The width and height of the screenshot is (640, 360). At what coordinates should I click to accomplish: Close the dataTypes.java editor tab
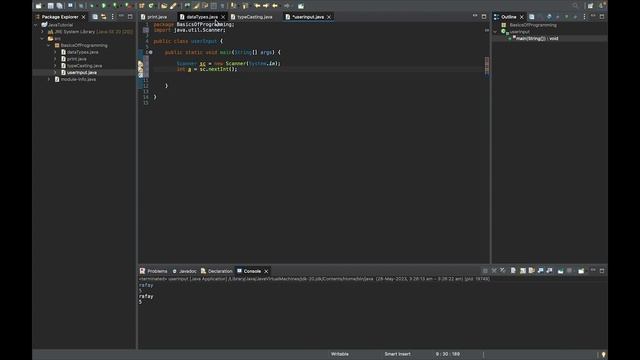click(x=223, y=17)
